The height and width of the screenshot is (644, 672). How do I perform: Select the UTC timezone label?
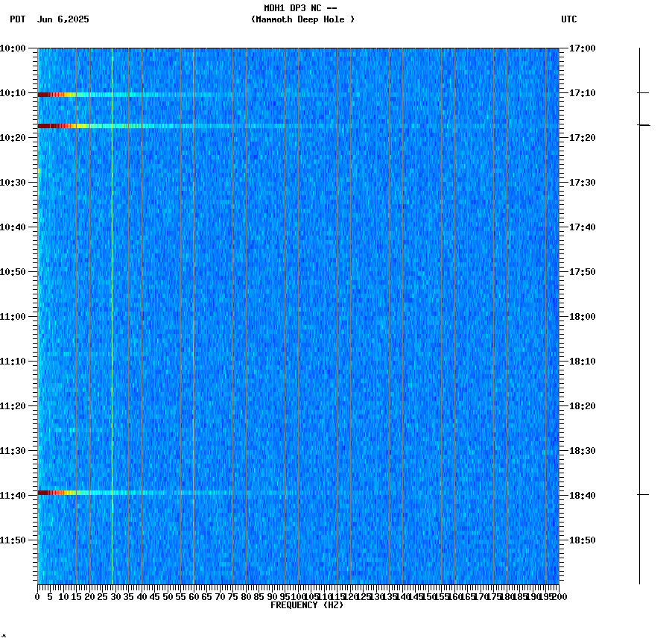tap(569, 20)
